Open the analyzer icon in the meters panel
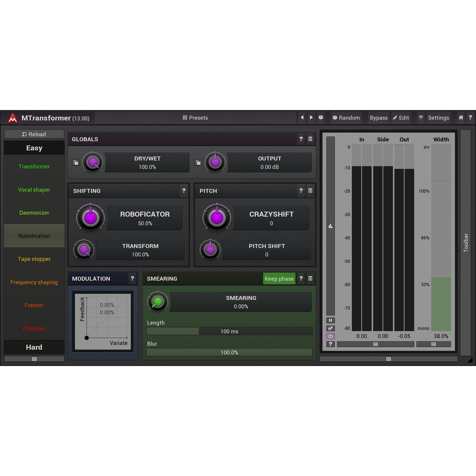Image resolution: width=476 pixels, height=476 pixels. [x=330, y=226]
